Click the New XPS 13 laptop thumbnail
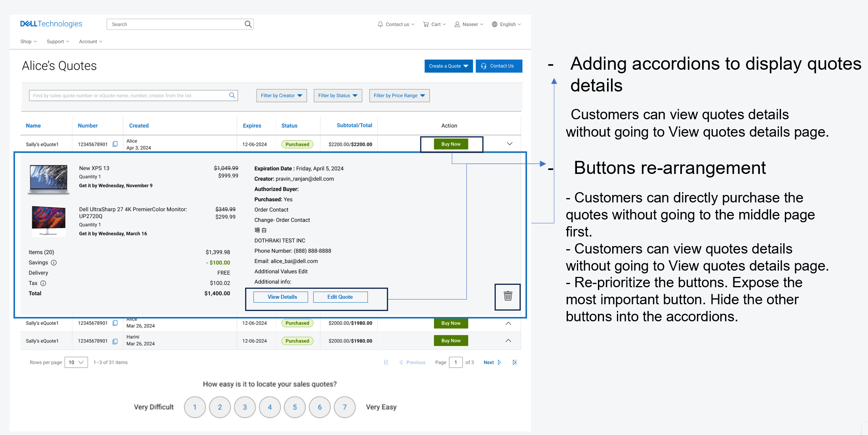Image resolution: width=868 pixels, height=435 pixels. [49, 179]
